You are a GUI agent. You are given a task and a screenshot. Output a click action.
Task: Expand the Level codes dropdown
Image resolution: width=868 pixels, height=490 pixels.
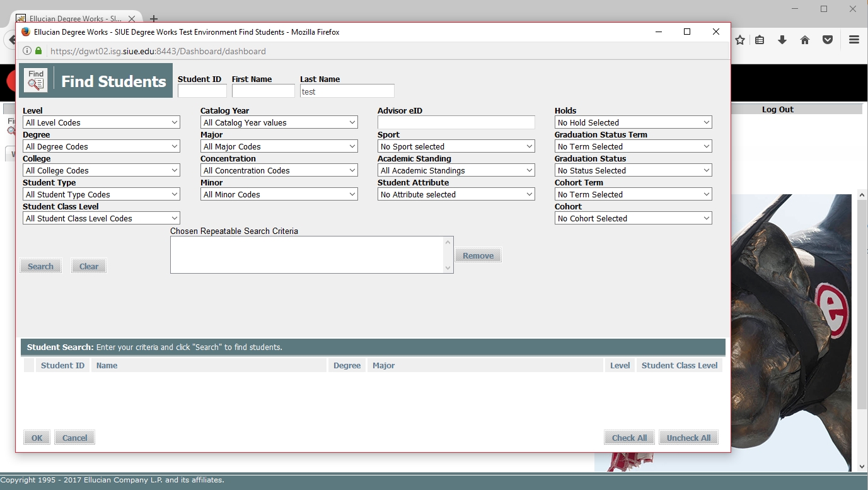coord(101,122)
